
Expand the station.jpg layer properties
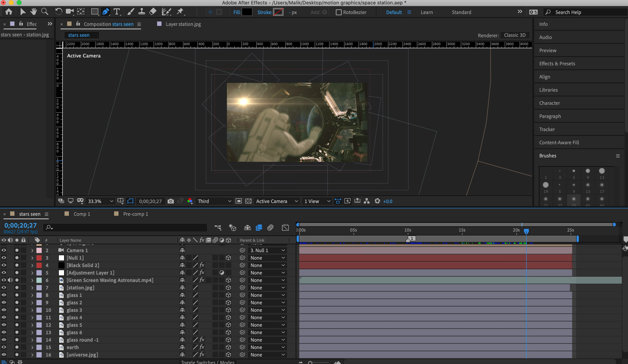pos(32,287)
